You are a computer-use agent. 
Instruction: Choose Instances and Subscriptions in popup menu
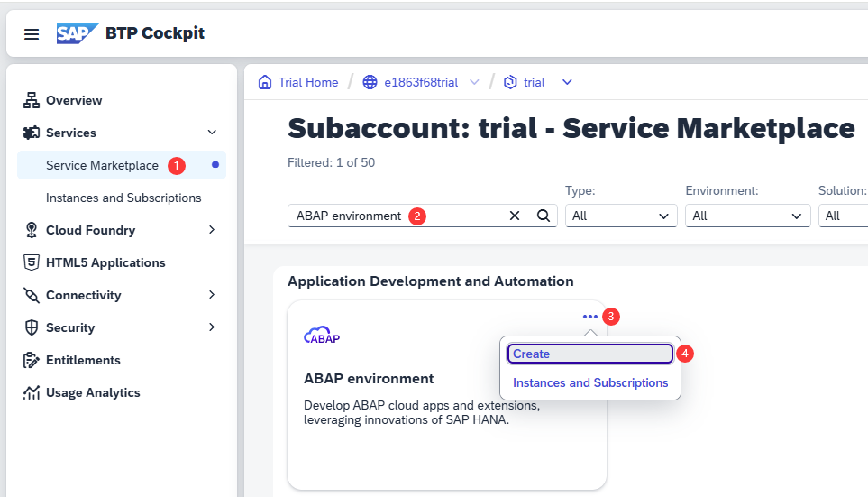pos(590,382)
